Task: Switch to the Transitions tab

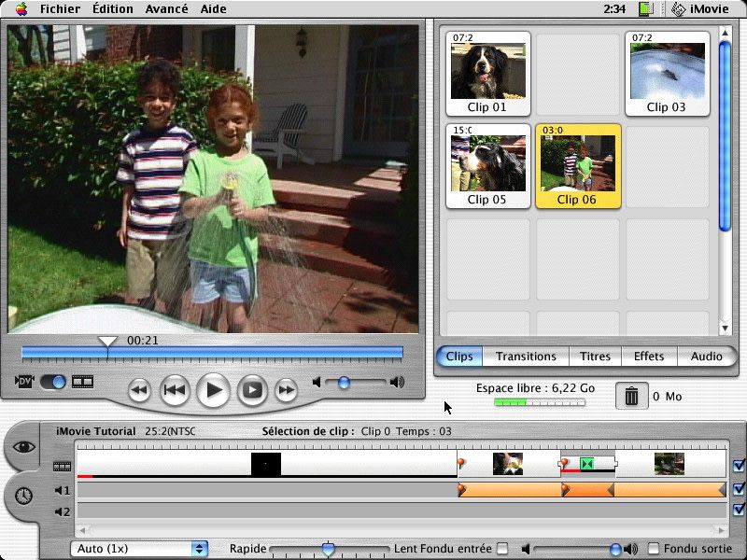Action: (526, 357)
